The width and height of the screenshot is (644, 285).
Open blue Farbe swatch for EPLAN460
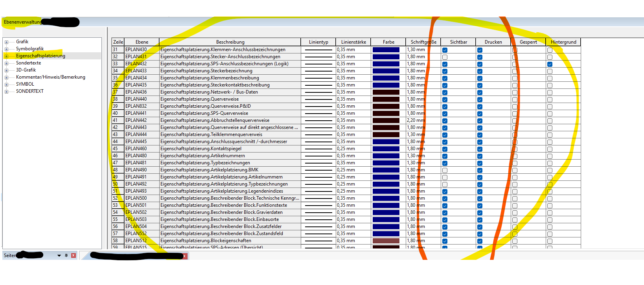coord(386,149)
